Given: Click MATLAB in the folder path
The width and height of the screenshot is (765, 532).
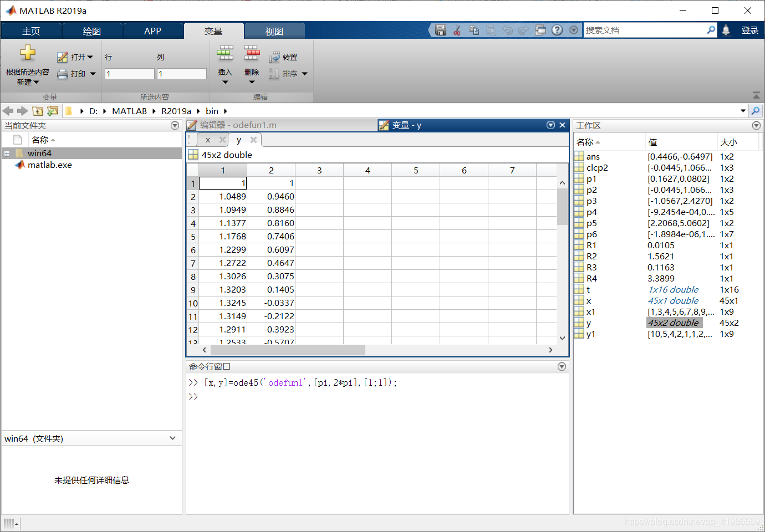Looking at the screenshot, I should click(x=129, y=111).
